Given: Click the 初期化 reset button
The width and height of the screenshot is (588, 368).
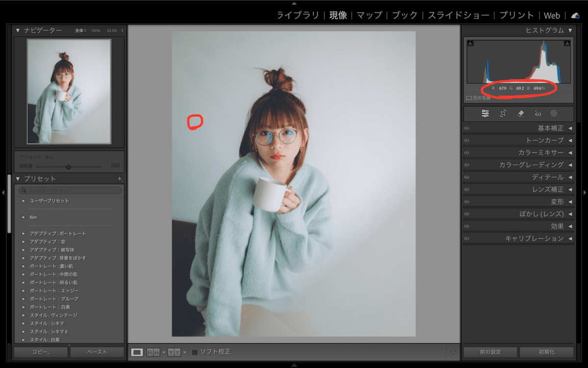Looking at the screenshot, I should point(547,352).
